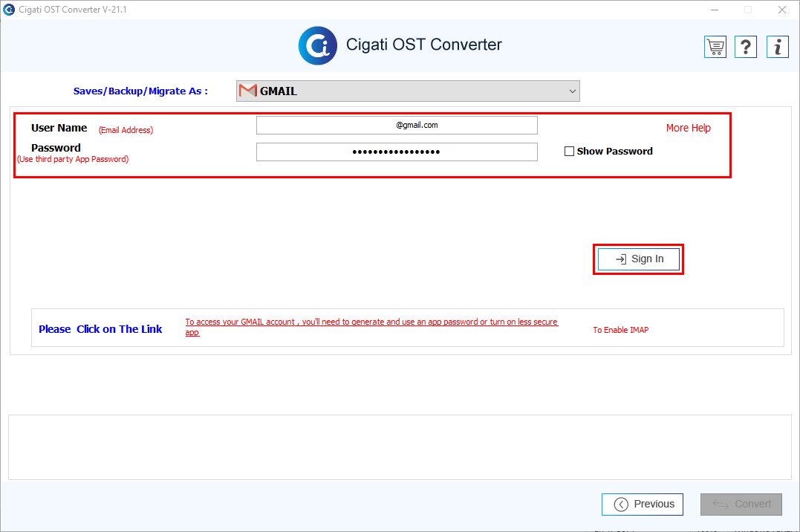
Task: Open the shopping cart purchase icon
Action: [x=715, y=47]
